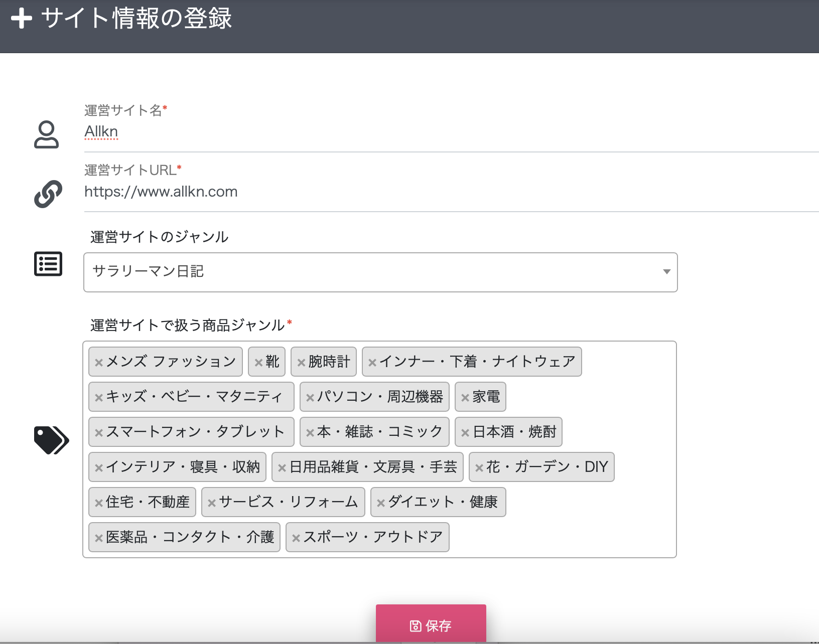Click the user profile icon
819x644 pixels.
[46, 134]
